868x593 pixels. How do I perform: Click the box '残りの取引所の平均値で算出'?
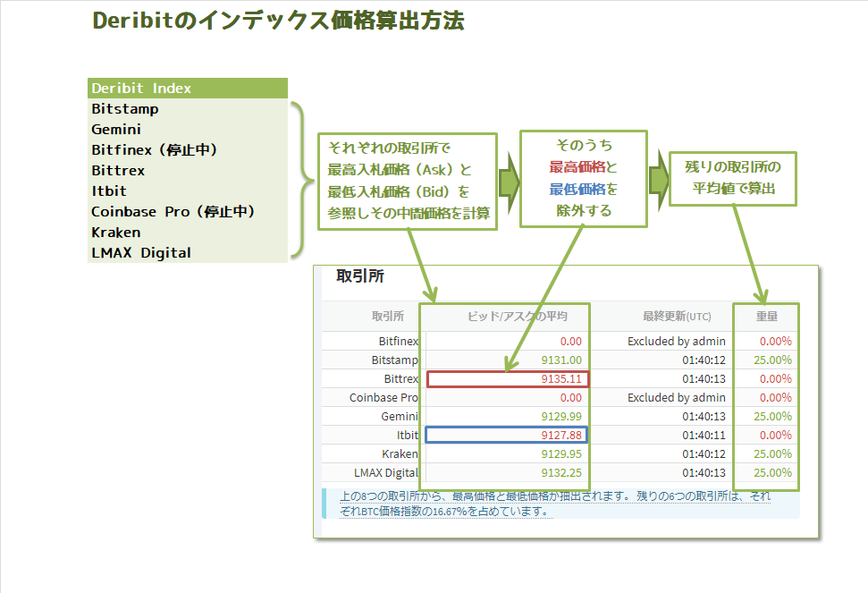pyautogui.click(x=733, y=179)
